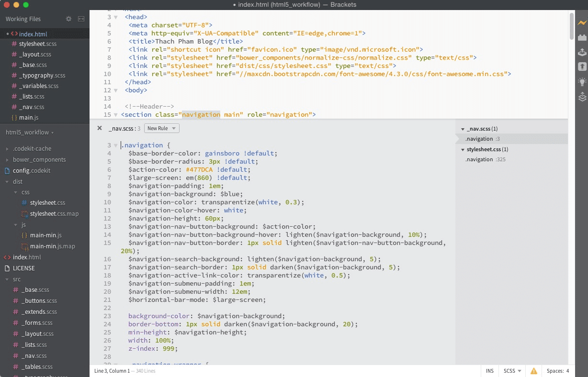Click Spaces: 4 to change indentation

557,371
